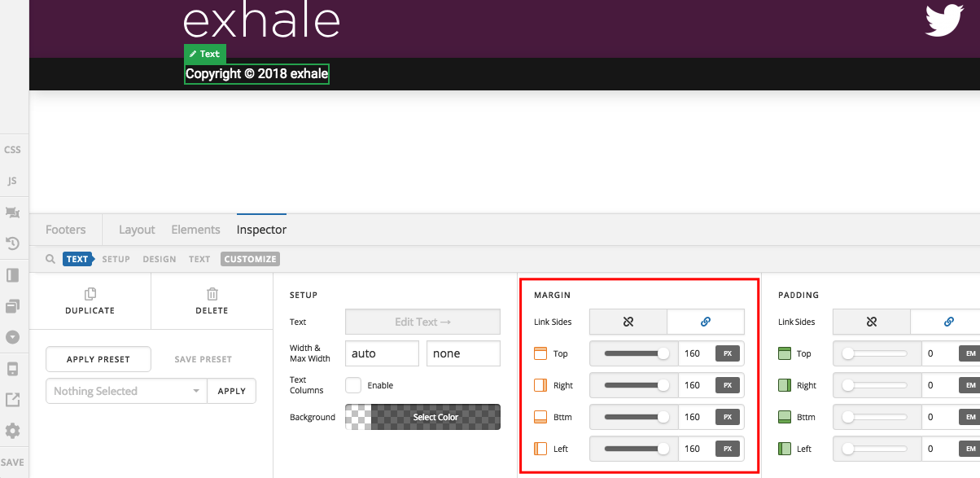
Task: Click the mobile device preview icon
Action: pos(13,369)
